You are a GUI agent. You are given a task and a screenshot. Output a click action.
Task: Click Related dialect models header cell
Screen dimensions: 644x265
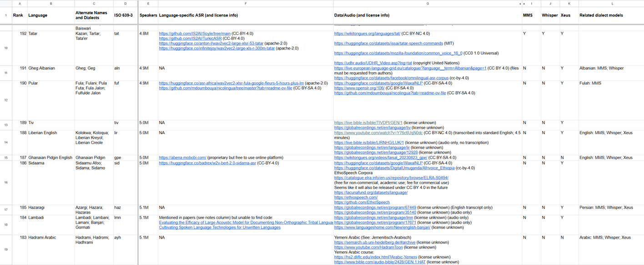click(611, 15)
